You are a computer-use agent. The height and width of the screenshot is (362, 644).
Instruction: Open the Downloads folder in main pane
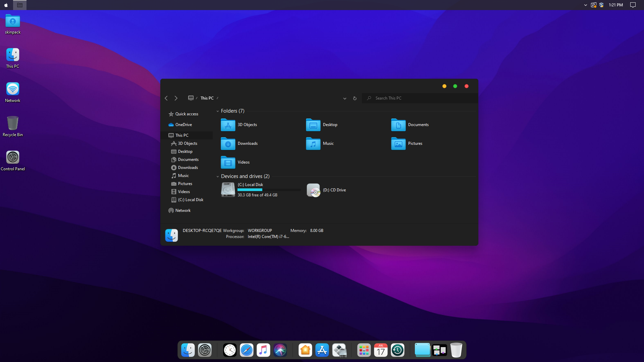click(228, 143)
